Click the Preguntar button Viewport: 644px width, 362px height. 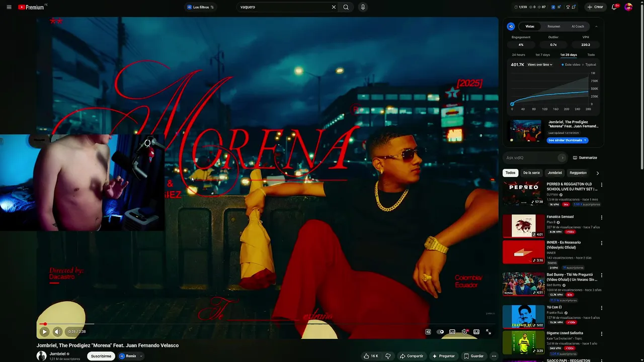[x=443, y=356]
